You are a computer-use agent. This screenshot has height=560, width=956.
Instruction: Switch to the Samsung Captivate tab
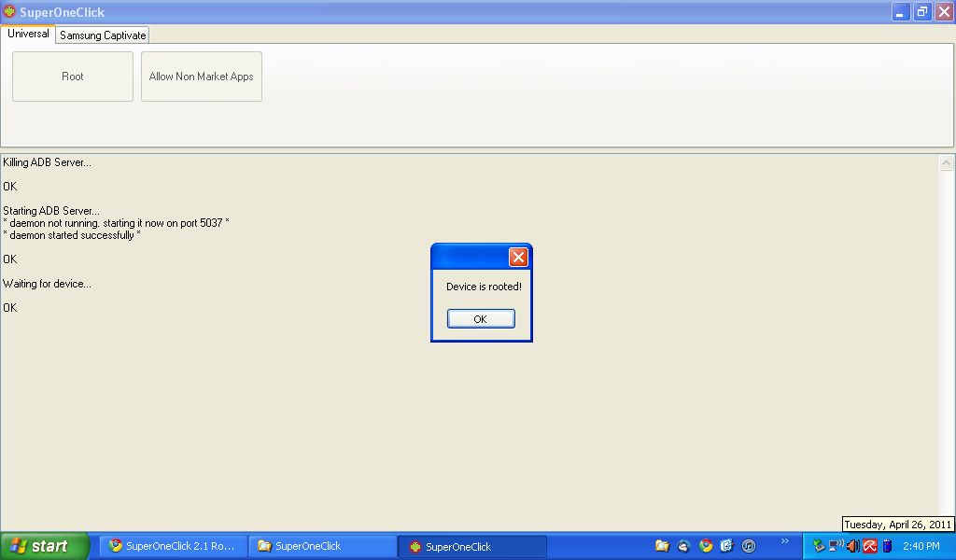tap(103, 35)
